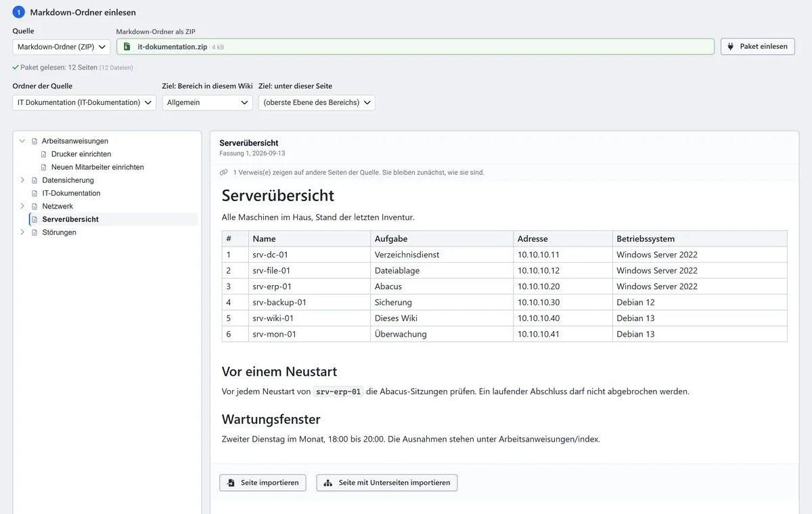This screenshot has width=812, height=514.
Task: Click table cell Abacus
Action: (442, 286)
